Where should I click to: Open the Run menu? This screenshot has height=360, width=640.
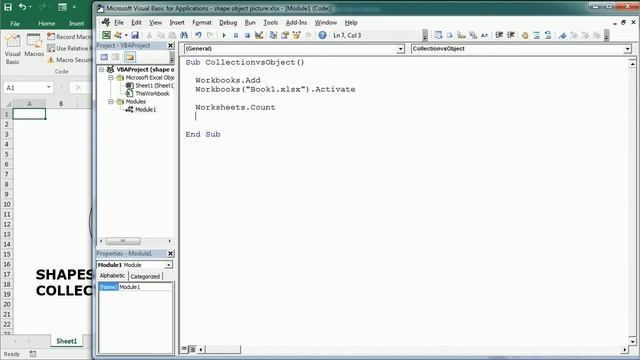[x=250, y=22]
